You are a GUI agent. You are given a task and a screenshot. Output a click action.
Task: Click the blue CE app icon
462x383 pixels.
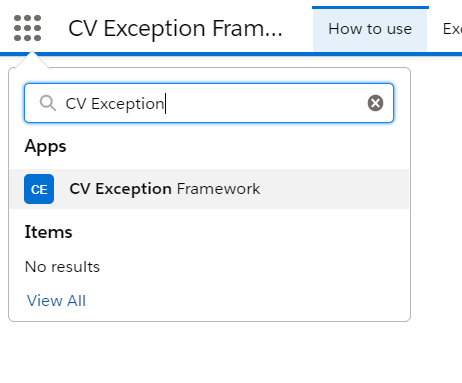pos(39,189)
